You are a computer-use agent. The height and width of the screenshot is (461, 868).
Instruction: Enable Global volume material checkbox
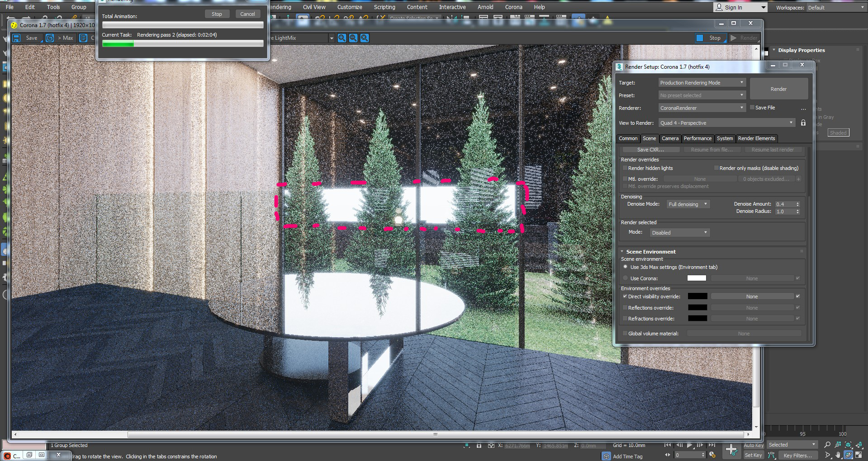pos(625,334)
